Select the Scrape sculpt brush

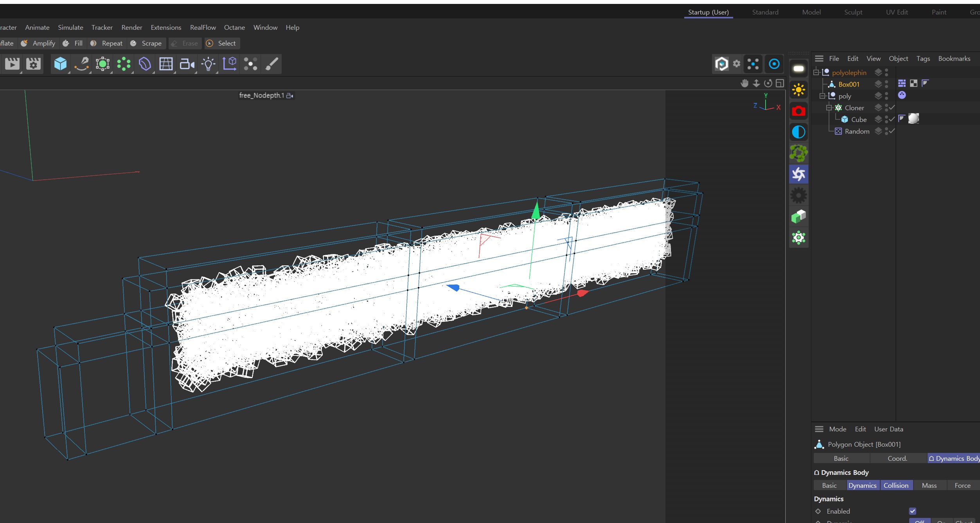146,43
